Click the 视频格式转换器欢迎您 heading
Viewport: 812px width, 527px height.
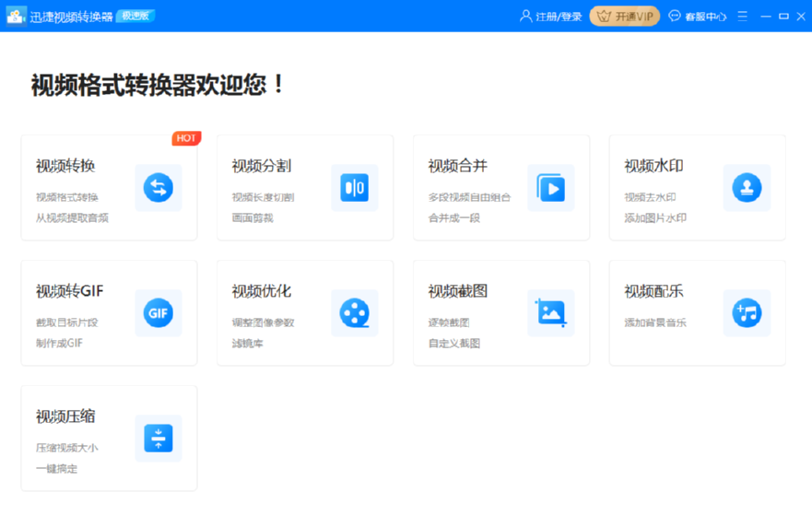158,85
